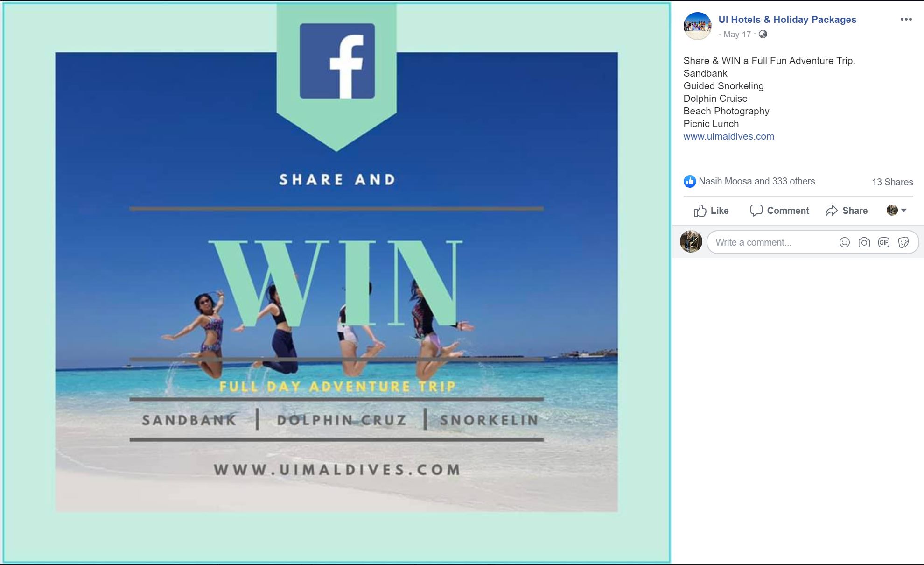The image size is (924, 565).
Task: Expand the comment-as profile selector arrow
Action: tap(903, 210)
